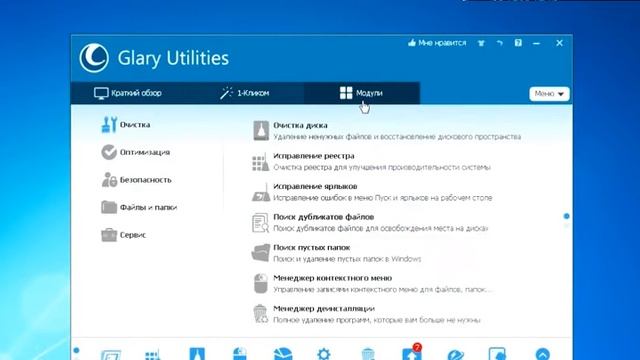The width and height of the screenshot is (640, 360).
Task: Open Безопасность category label
Action: pos(146,180)
